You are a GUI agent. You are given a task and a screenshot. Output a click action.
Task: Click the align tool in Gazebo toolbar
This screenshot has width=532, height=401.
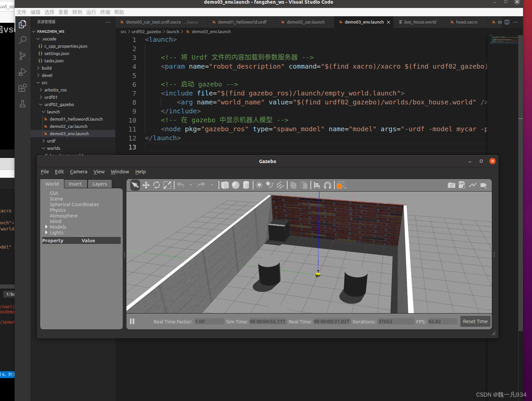tap(317, 185)
